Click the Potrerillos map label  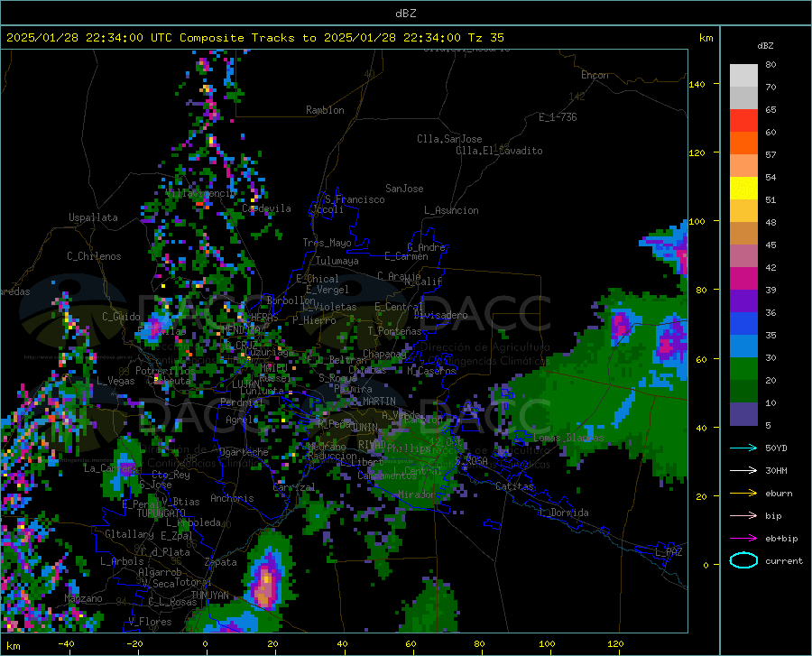pyautogui.click(x=165, y=371)
